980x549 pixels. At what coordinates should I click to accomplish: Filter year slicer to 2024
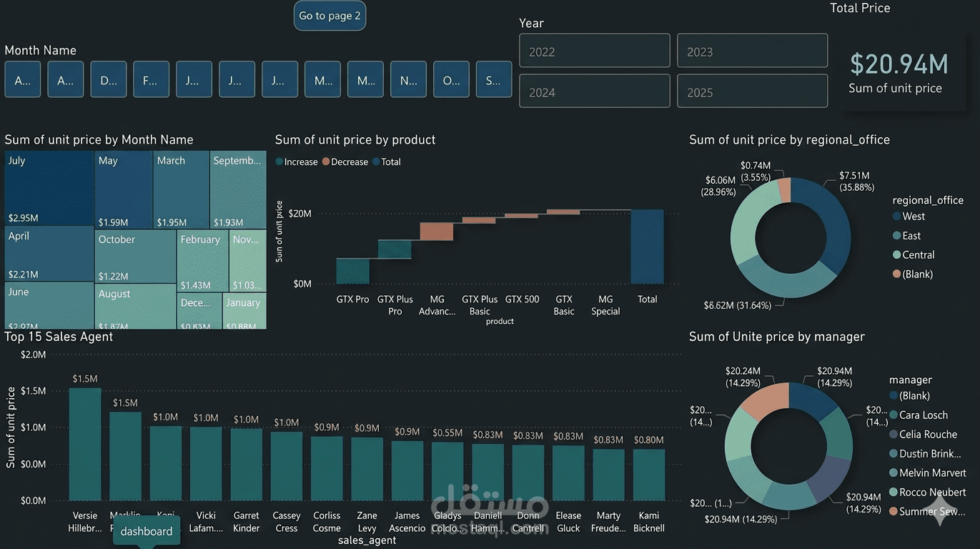[595, 91]
